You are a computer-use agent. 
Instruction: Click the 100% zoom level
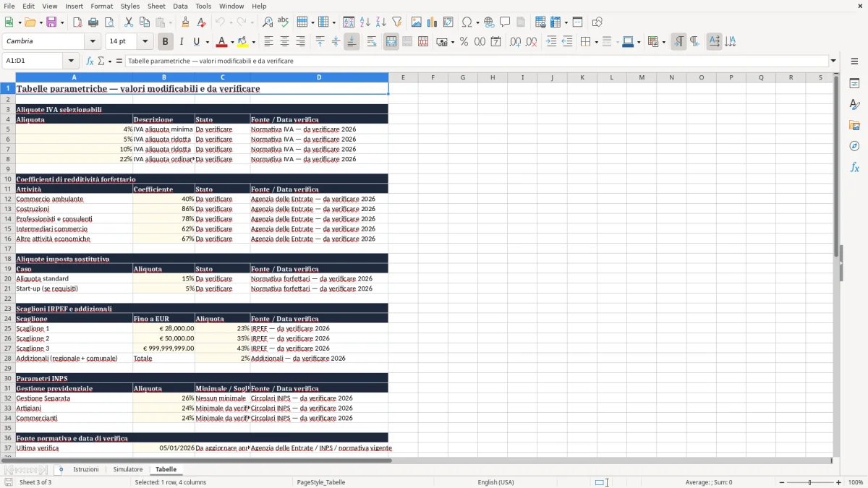click(856, 482)
